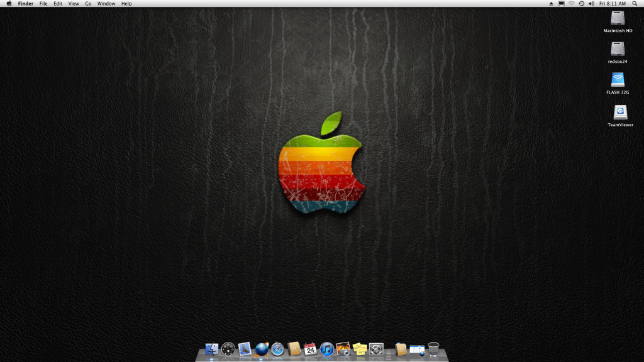
Task: Open the Window menu
Action: click(x=106, y=4)
